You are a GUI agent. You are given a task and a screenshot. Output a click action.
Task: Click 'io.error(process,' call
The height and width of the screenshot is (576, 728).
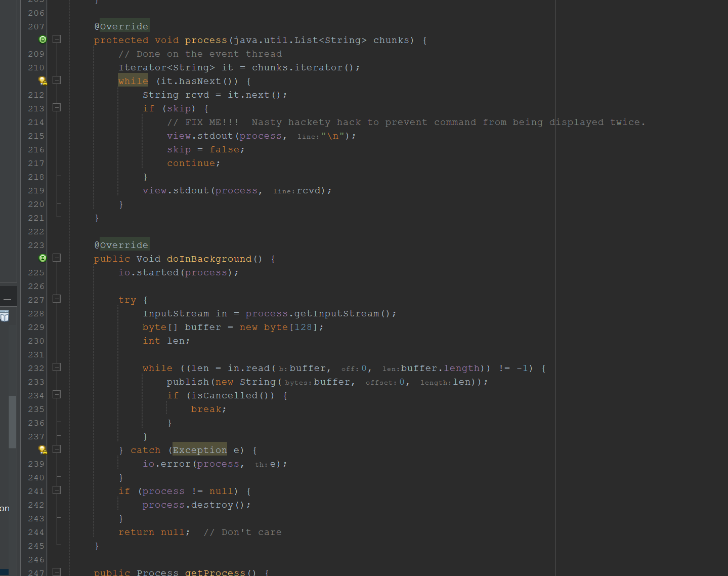point(194,464)
